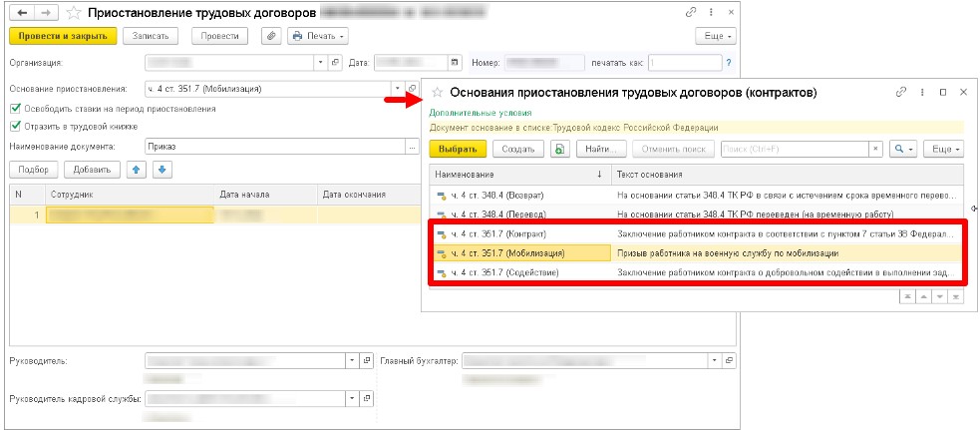Open attached files via the paperclip icon
This screenshot has height=430, width=980.
pyautogui.click(x=271, y=36)
